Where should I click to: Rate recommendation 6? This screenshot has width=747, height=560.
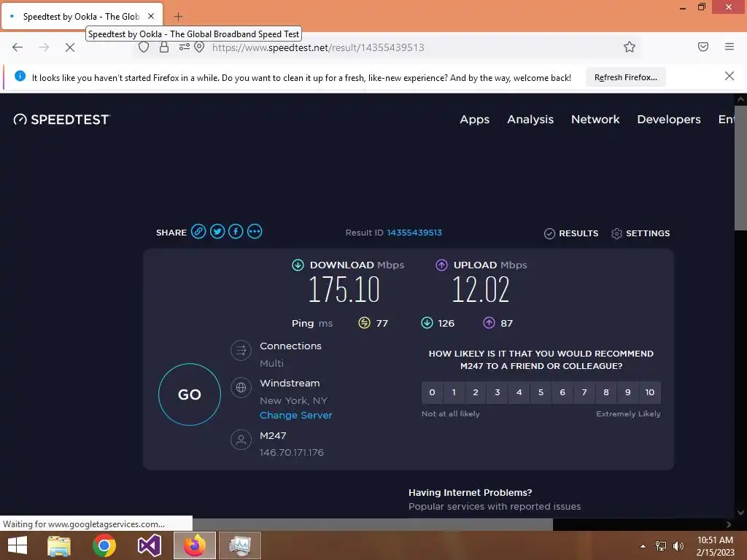click(562, 392)
